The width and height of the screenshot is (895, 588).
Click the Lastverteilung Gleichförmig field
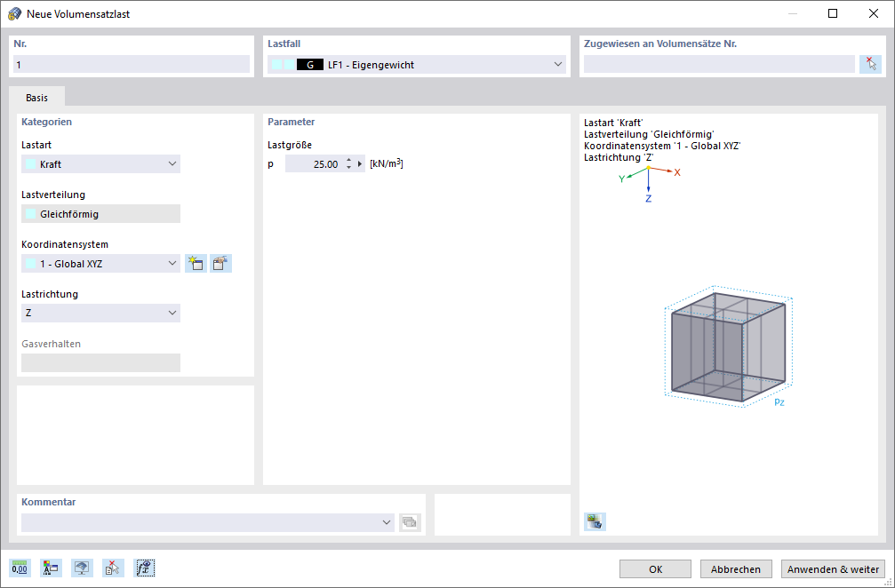[x=101, y=214]
